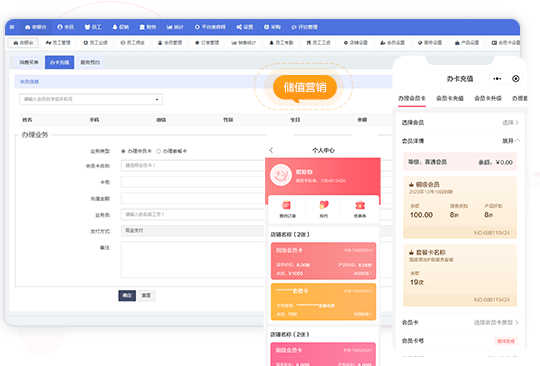This screenshot has height=366, width=540.
Task: Open 收银台 in the blue top navigation
Action: (x=35, y=27)
